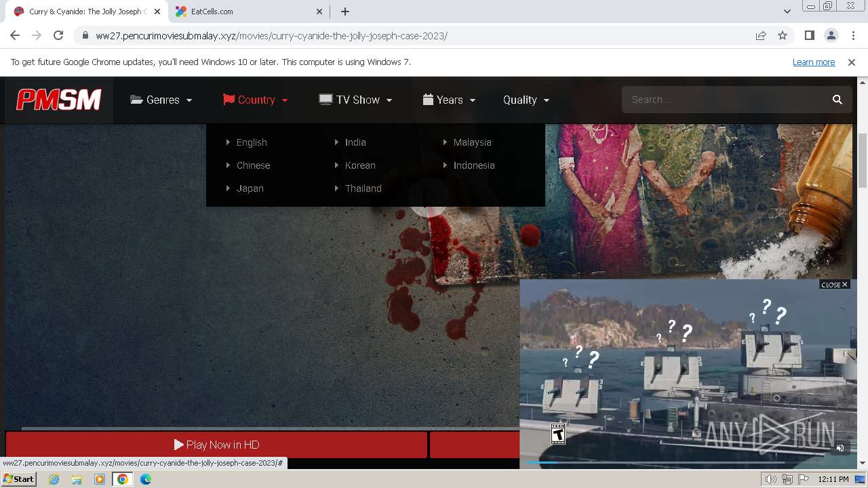868x488 pixels.
Task: Open Microsoft Edge from taskbar
Action: pos(146,479)
